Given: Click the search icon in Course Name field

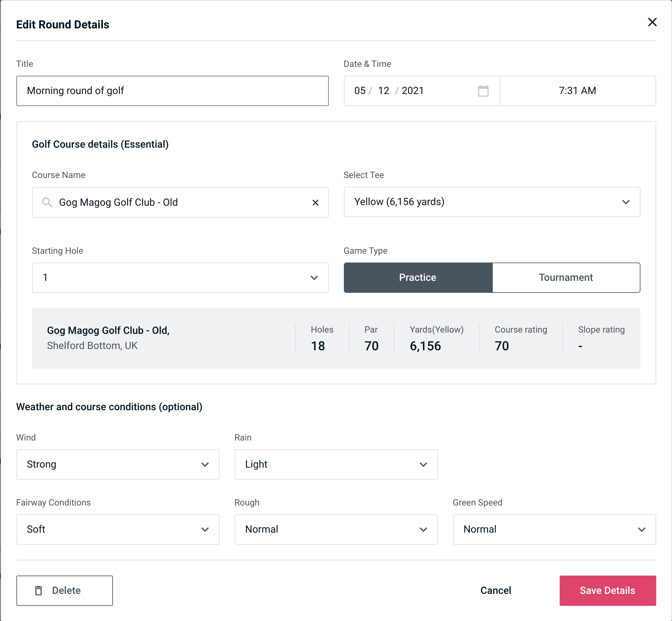Looking at the screenshot, I should pyautogui.click(x=47, y=202).
